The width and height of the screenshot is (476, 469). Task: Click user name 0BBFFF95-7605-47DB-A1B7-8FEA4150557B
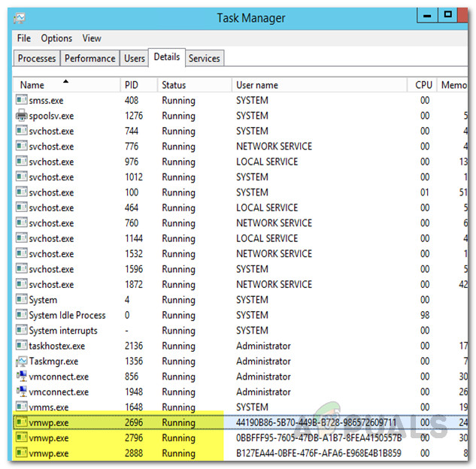point(319,437)
